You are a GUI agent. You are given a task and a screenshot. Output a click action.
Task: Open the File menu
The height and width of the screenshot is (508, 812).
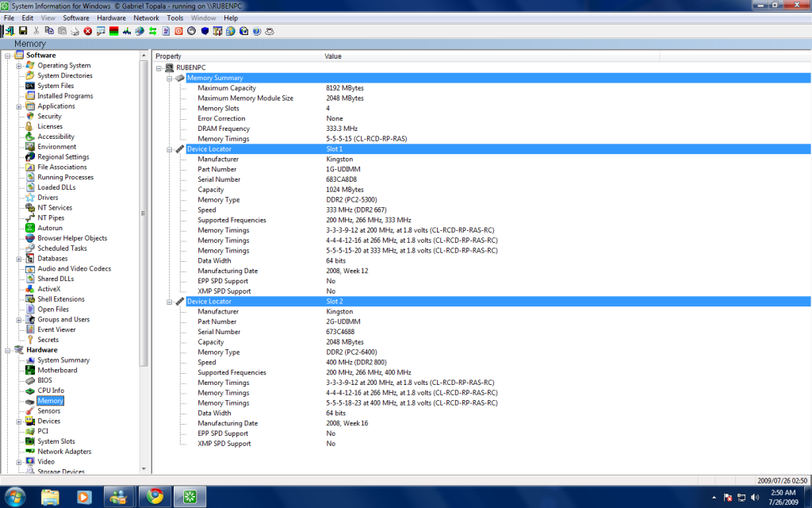pyautogui.click(x=10, y=17)
